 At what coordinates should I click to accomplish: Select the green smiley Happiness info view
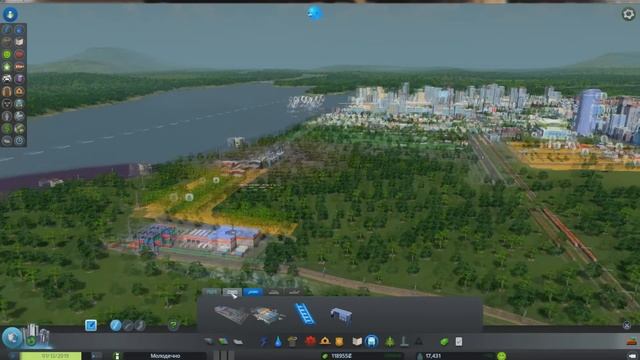(x=7, y=54)
